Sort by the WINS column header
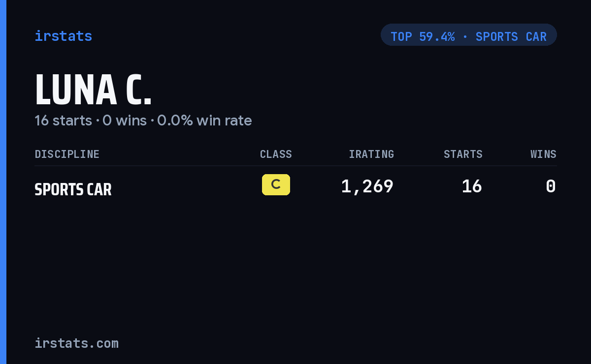 click(543, 154)
